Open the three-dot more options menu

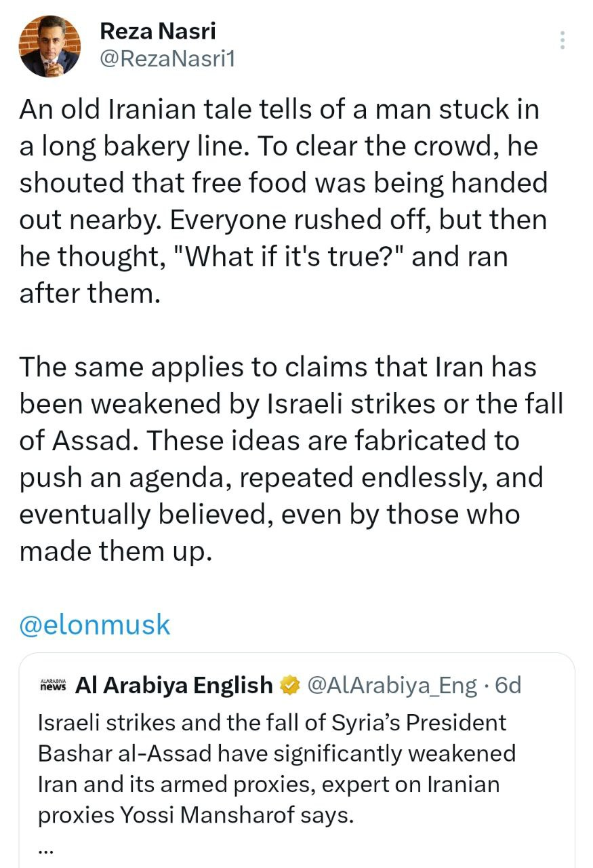(x=562, y=41)
